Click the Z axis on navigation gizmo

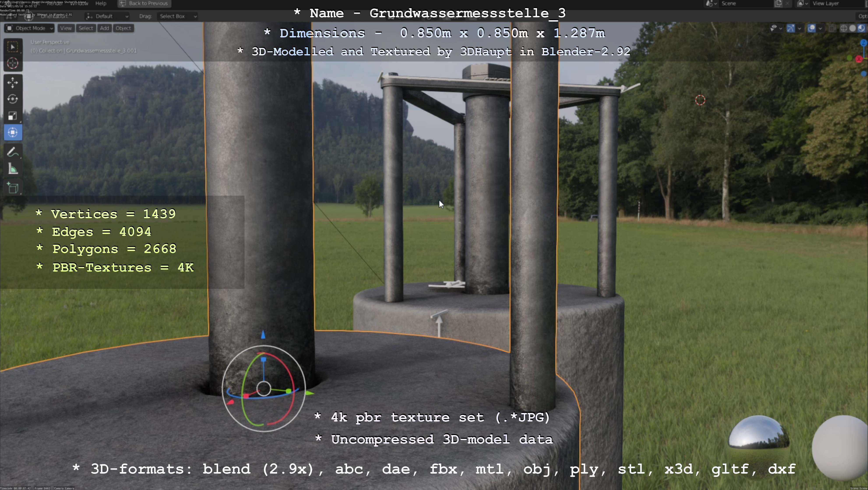point(863,43)
